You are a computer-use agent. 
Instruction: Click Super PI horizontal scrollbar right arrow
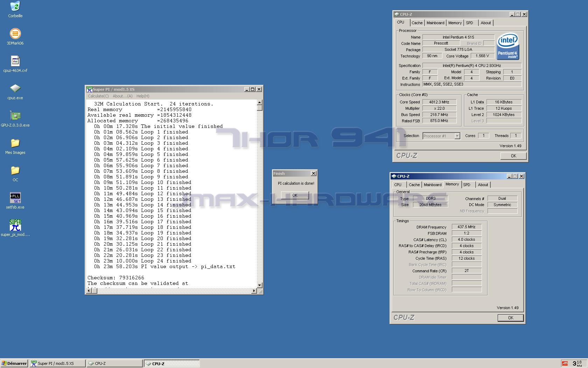click(254, 291)
